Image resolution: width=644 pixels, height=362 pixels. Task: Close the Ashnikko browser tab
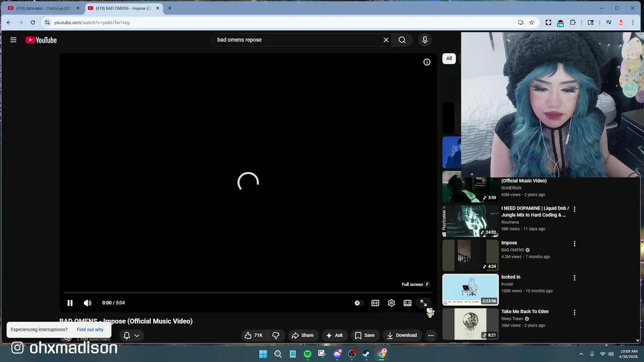[77, 8]
